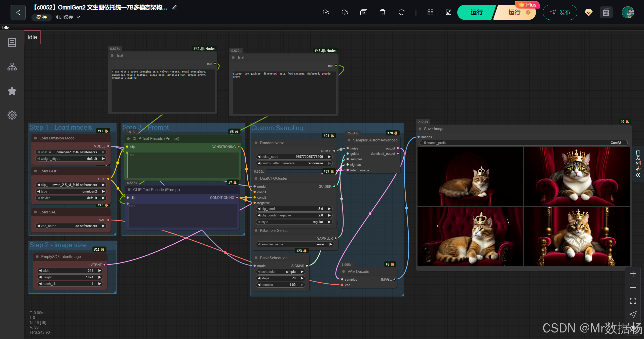Viewport: 644px width, 339px height.
Task: Increase steps value with right arrow
Action: point(302,278)
